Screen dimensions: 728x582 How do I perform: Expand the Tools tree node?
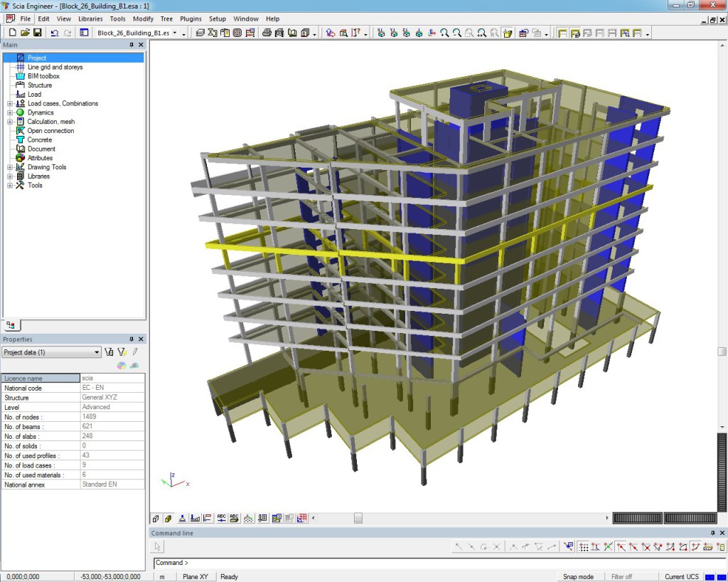click(x=10, y=185)
